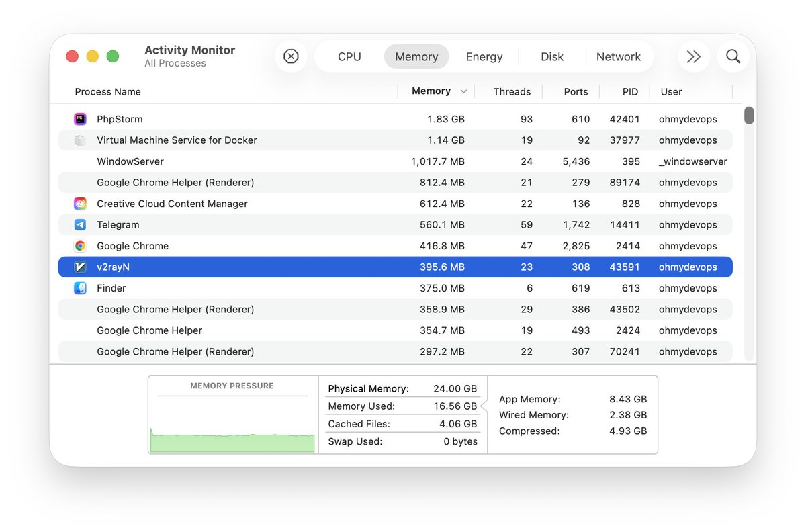The image size is (806, 532).
Task: Click the PhpStorm app icon
Action: point(80,119)
